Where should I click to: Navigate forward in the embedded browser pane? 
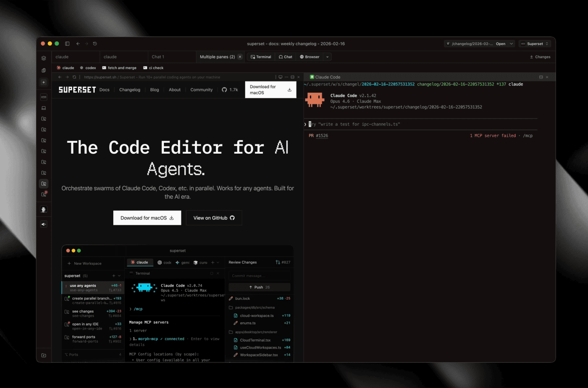67,77
